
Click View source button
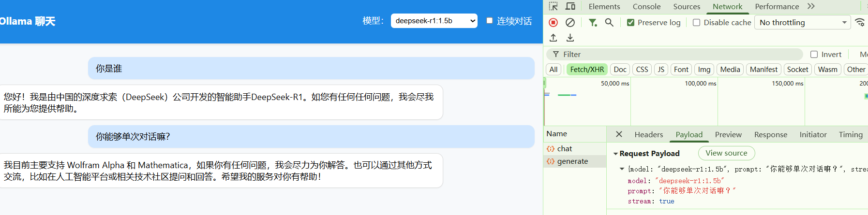pos(726,153)
